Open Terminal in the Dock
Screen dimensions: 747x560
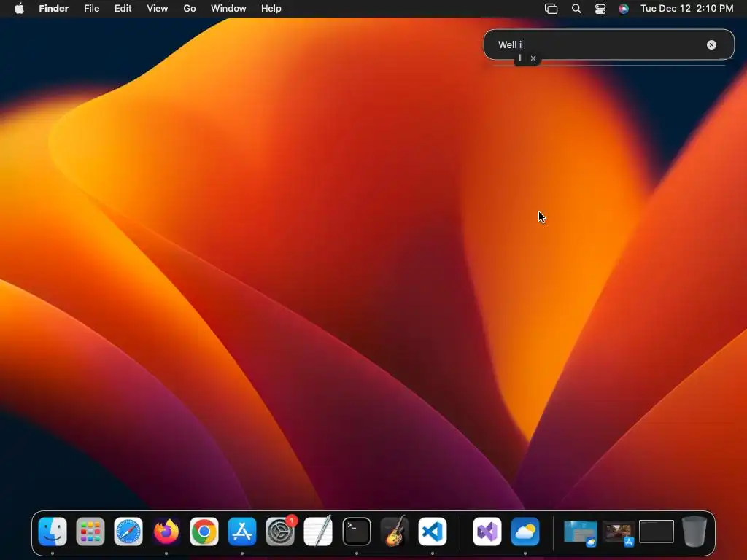pyautogui.click(x=356, y=531)
